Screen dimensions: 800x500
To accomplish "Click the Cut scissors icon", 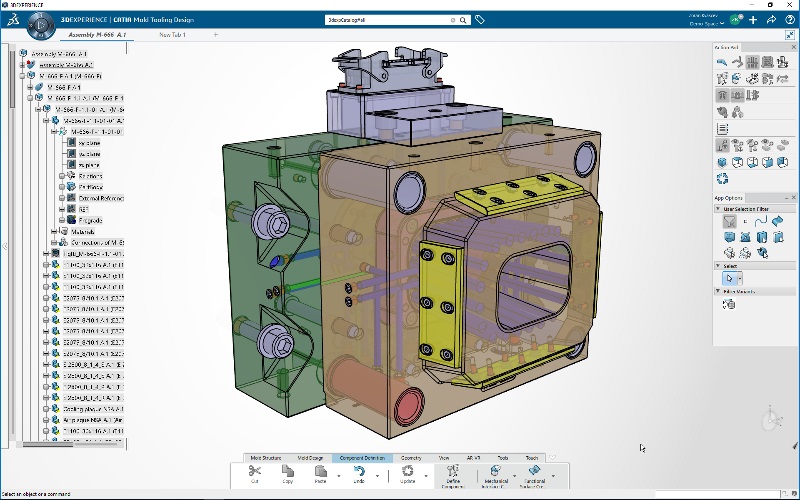I will click(254, 472).
